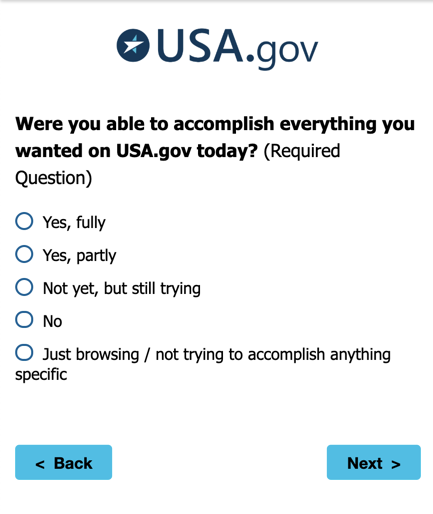Click the USA.gov star emblem icon
Image resolution: width=433 pixels, height=514 pixels.
click(133, 45)
